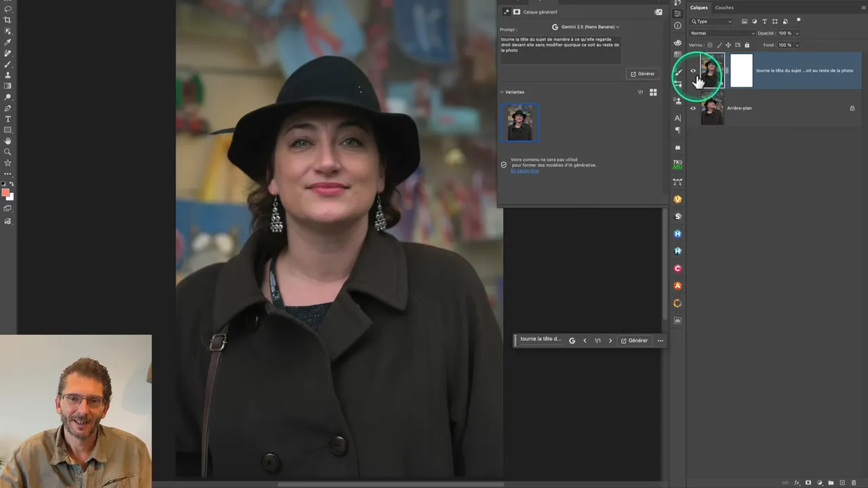This screenshot has width=868, height=488.
Task: Open the Normal blend mode dropdown
Action: pos(722,33)
